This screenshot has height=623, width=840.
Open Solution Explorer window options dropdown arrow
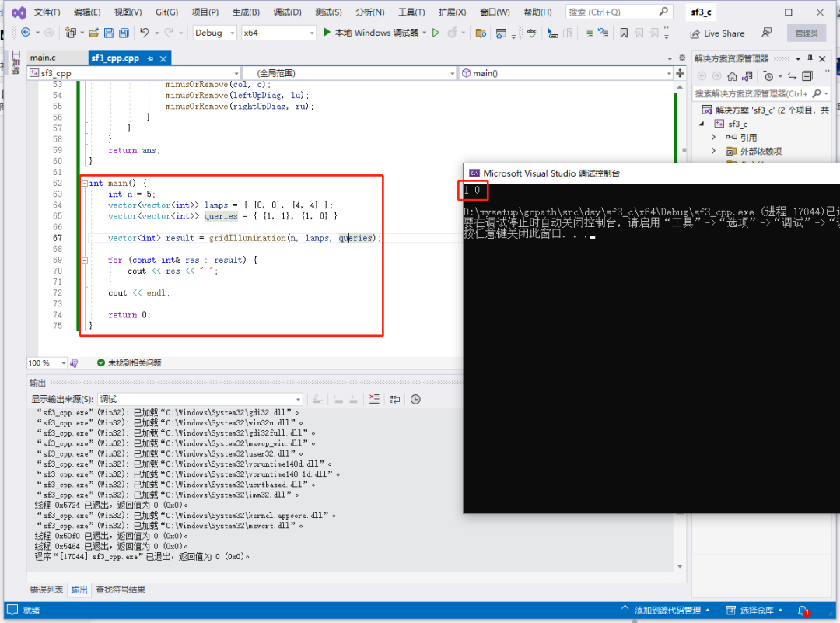(x=798, y=58)
